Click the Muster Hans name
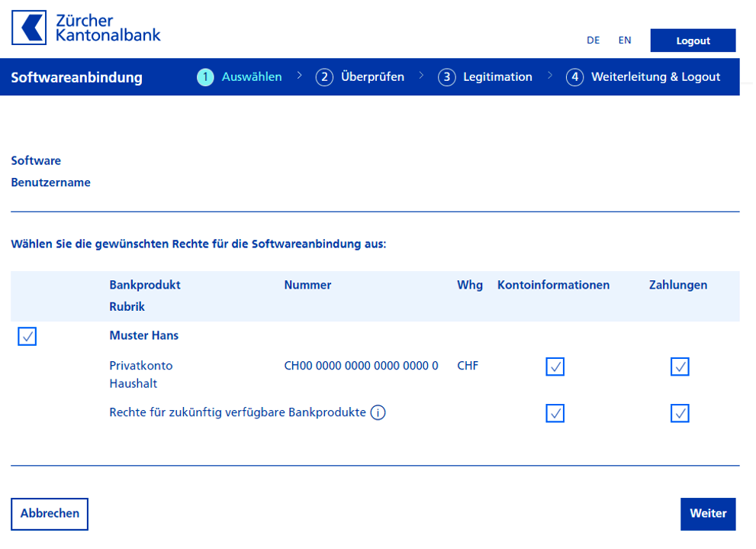The width and height of the screenshot is (756, 549). tap(143, 336)
